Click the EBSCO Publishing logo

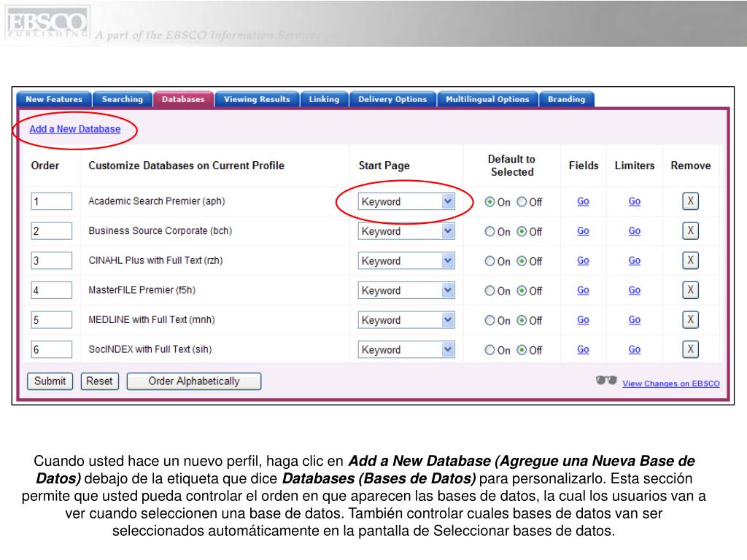click(x=47, y=23)
